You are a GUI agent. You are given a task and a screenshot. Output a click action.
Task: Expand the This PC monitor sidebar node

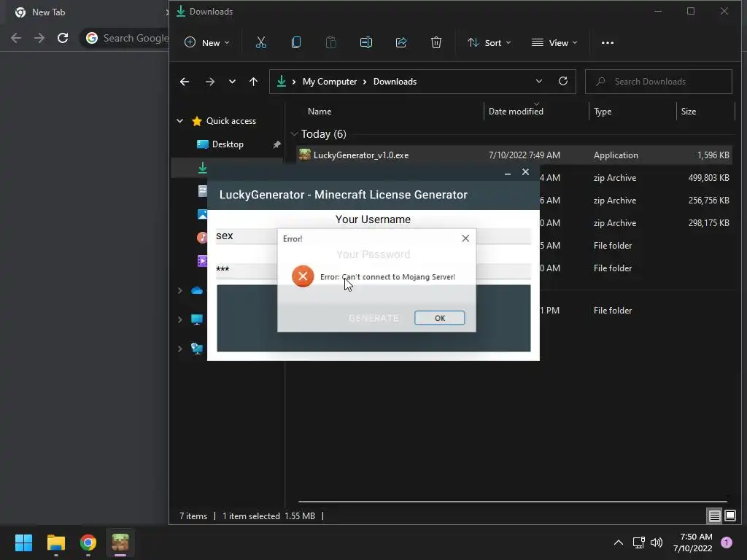180,319
